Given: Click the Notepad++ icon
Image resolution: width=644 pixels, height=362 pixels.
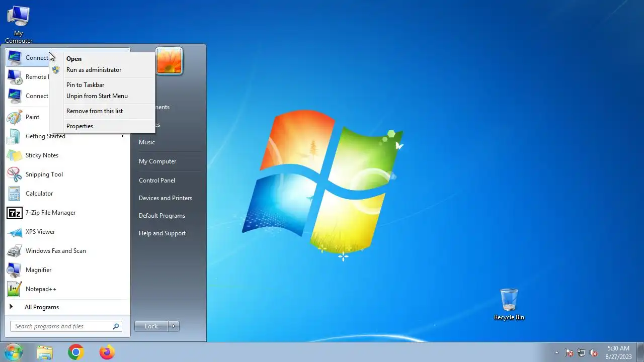Looking at the screenshot, I should (x=15, y=289).
